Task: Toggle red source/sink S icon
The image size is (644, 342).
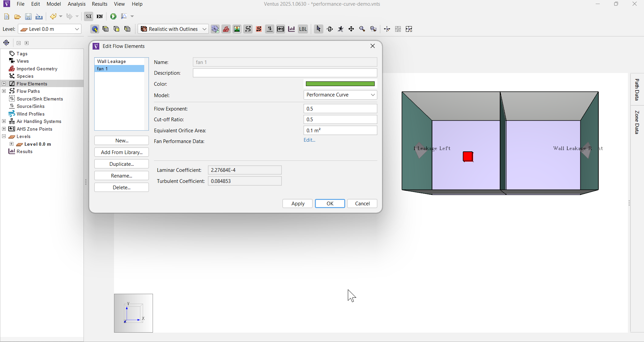Action: tap(259, 29)
